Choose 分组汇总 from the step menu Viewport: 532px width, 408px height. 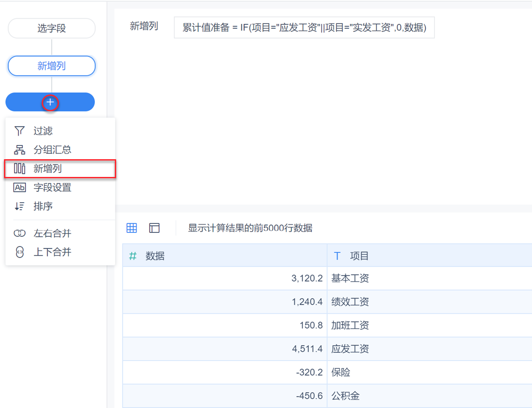(x=60, y=150)
